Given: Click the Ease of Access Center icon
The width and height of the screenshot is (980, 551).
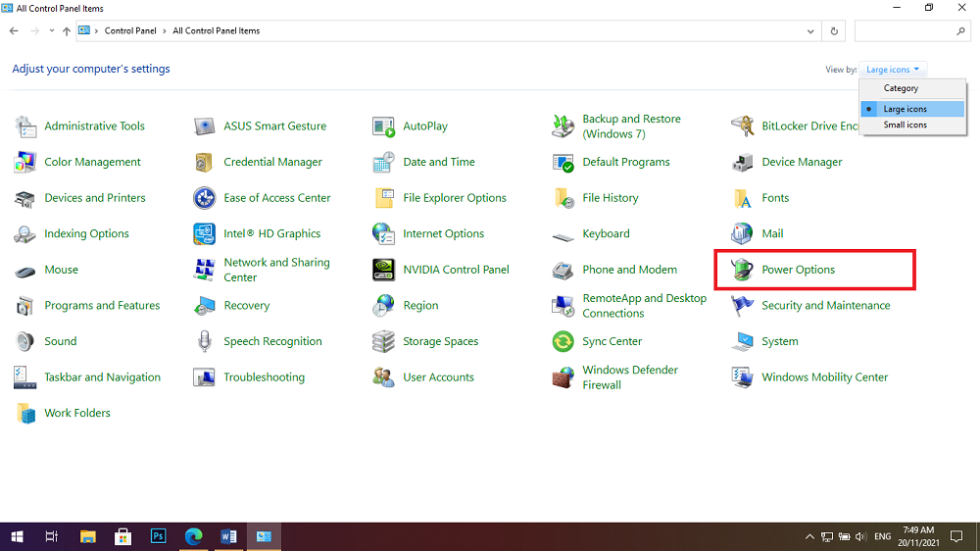Looking at the screenshot, I should [x=205, y=198].
